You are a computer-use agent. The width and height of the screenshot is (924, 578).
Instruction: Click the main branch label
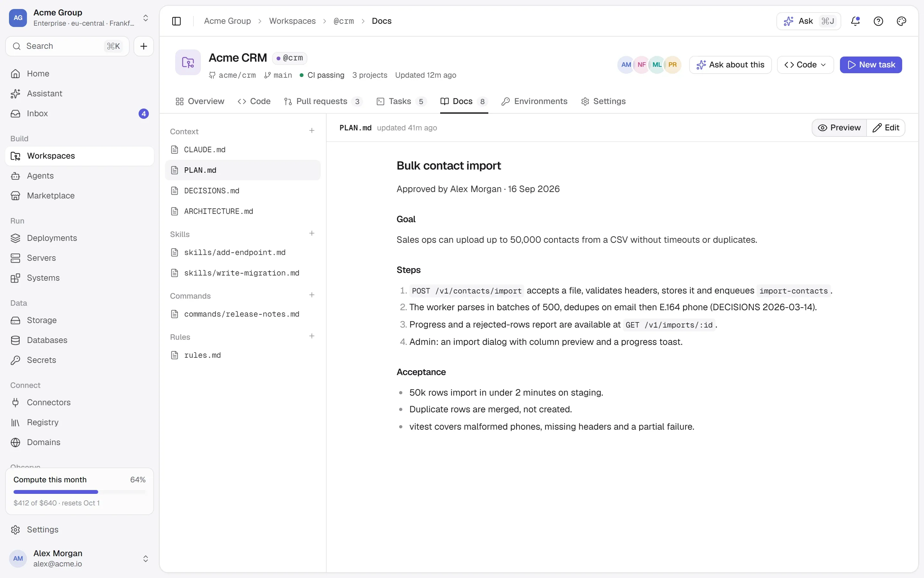click(278, 75)
